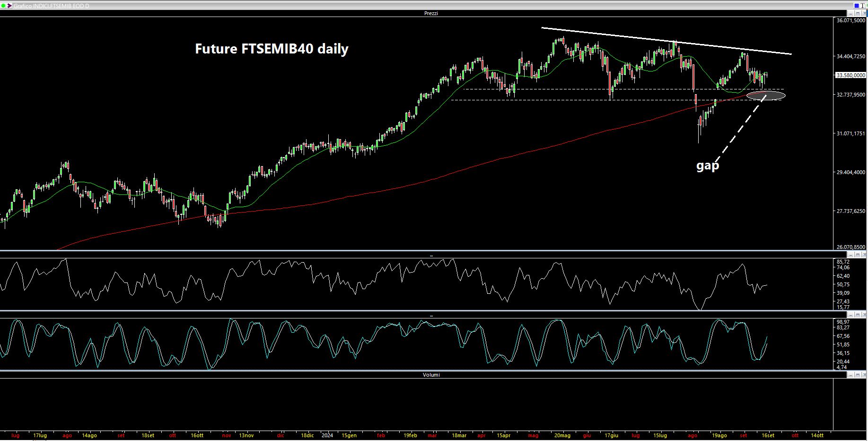Screen dimensions: 868x441
Task: Maximize the Prezzi price panel
Action: [858, 13]
